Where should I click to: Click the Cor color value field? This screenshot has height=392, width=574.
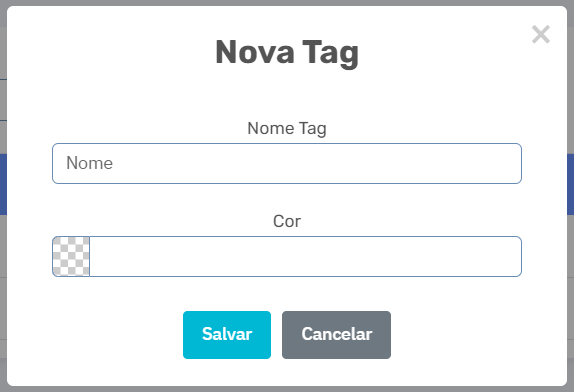click(305, 256)
